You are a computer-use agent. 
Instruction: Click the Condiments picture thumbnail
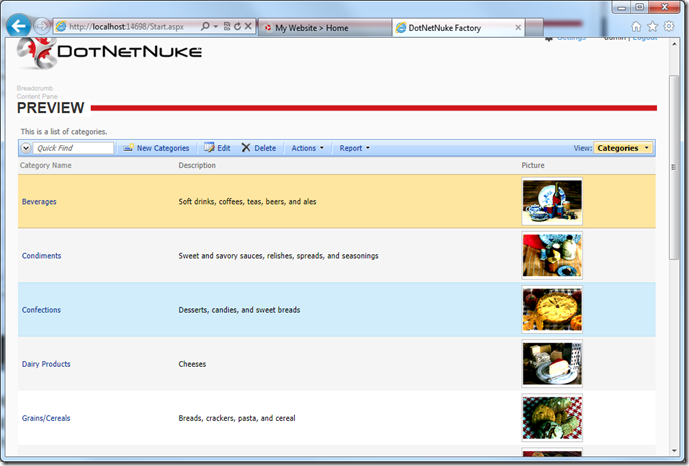point(552,256)
